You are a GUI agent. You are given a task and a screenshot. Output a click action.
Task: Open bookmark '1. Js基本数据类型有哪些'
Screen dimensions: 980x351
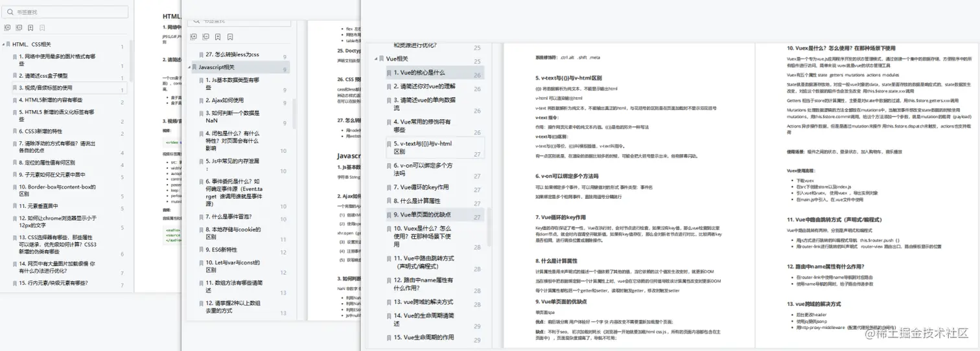[233, 84]
